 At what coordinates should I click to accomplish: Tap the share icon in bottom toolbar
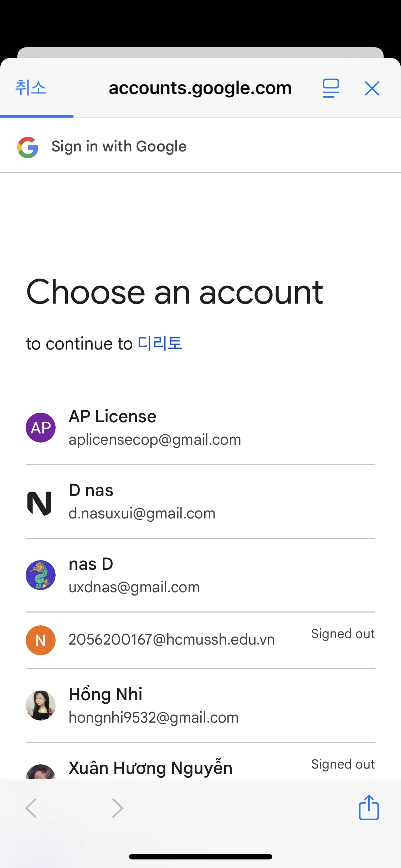click(369, 807)
